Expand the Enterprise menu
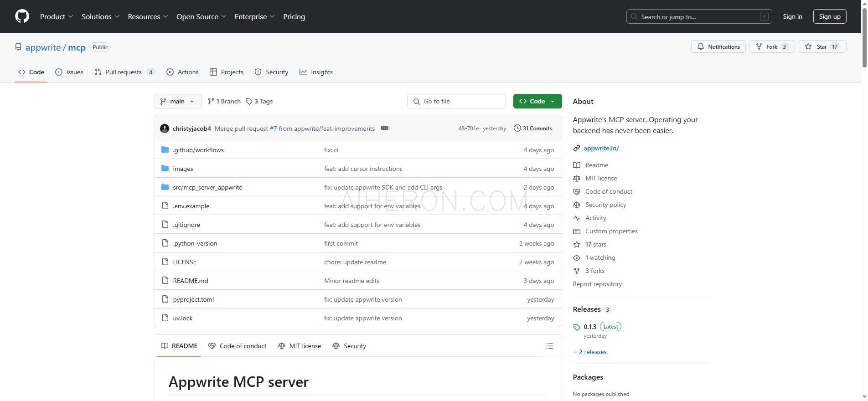 click(x=255, y=16)
